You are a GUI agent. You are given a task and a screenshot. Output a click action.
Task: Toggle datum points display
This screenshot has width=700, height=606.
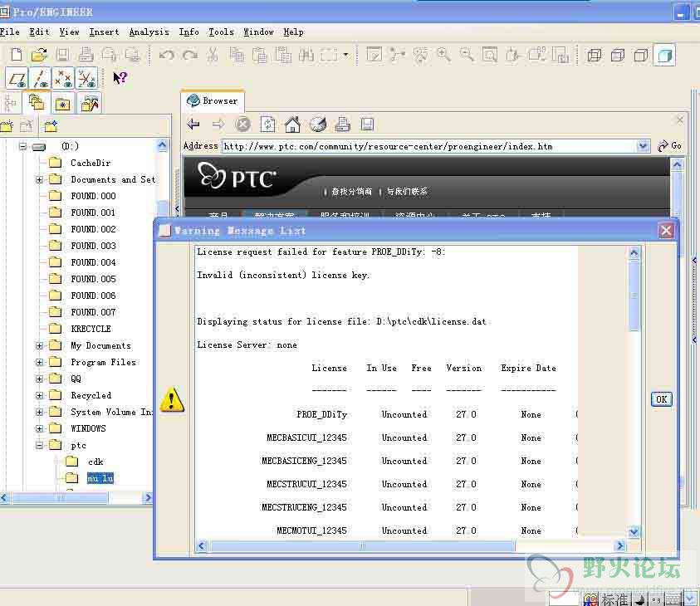coord(63,79)
